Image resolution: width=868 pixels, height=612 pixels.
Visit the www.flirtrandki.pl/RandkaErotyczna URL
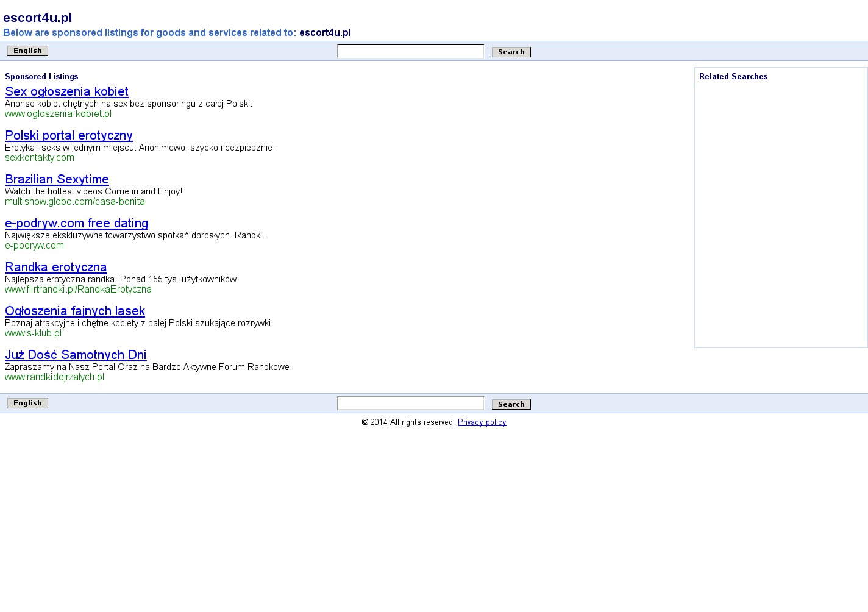click(x=78, y=290)
